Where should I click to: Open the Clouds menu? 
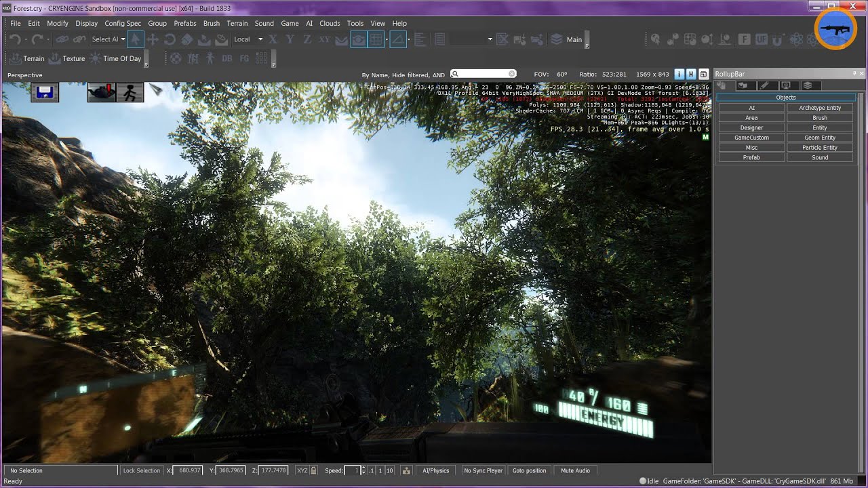[330, 23]
